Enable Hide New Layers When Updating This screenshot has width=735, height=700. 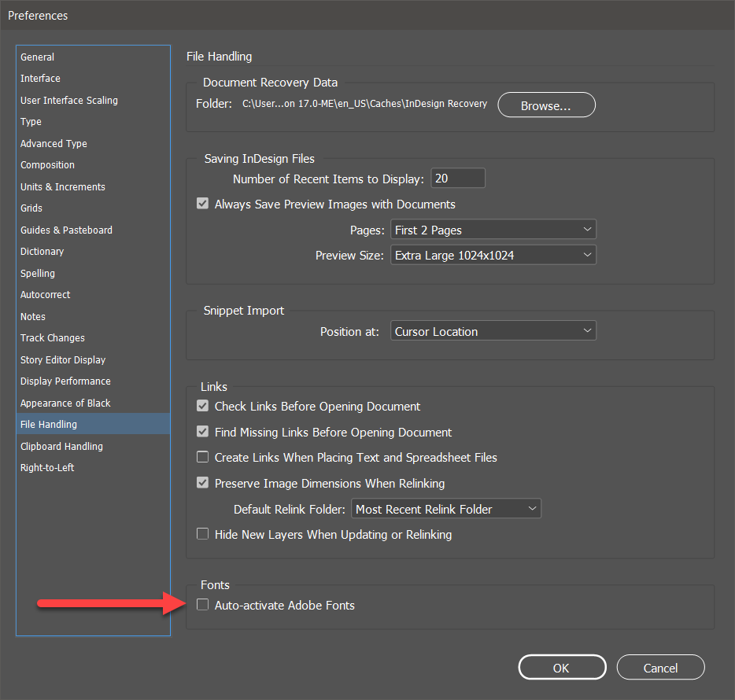(202, 534)
